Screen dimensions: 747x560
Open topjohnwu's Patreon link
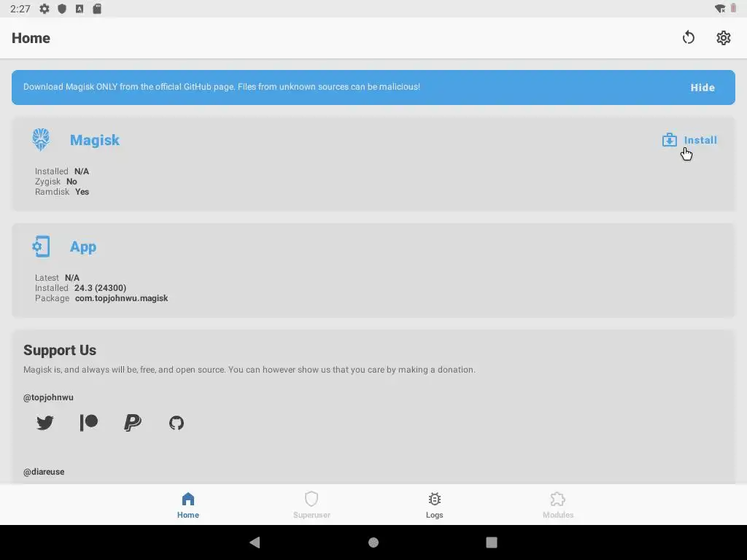coord(88,422)
